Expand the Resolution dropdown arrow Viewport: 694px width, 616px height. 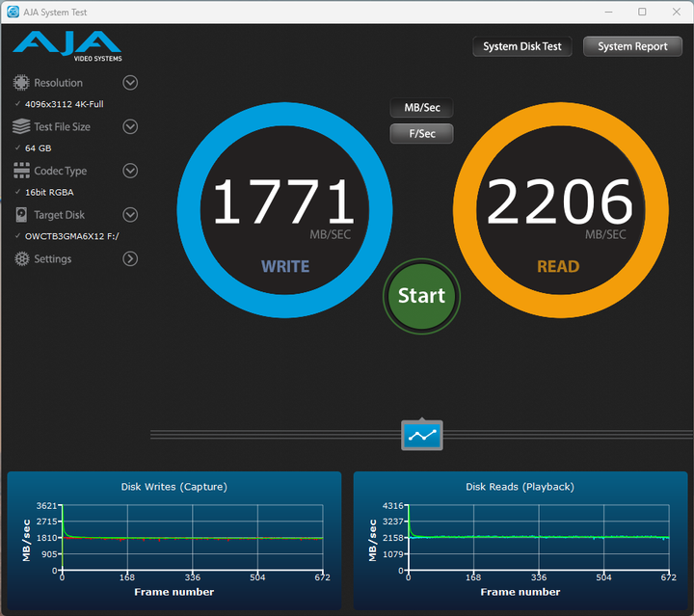click(130, 83)
